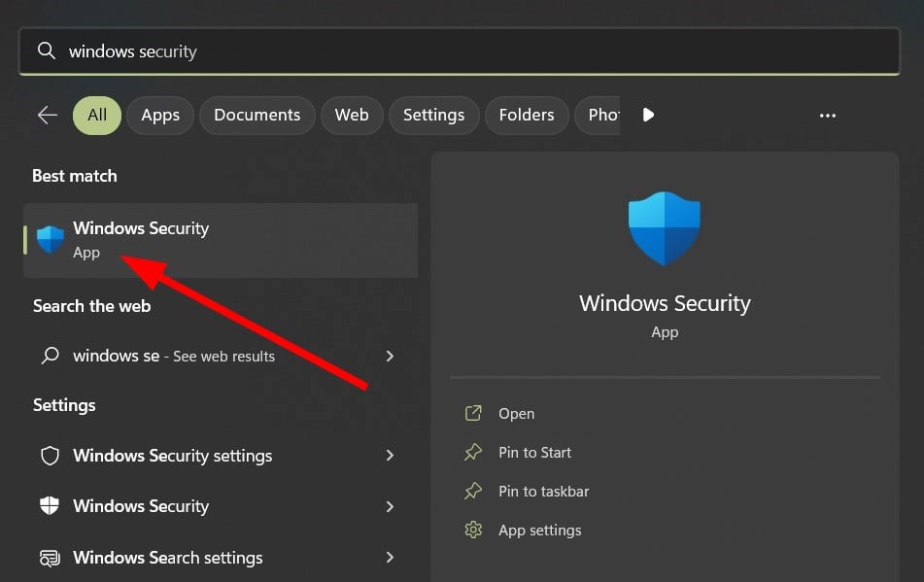Choose Open in the preview pane
The width and height of the screenshot is (924, 582).
[516, 414]
